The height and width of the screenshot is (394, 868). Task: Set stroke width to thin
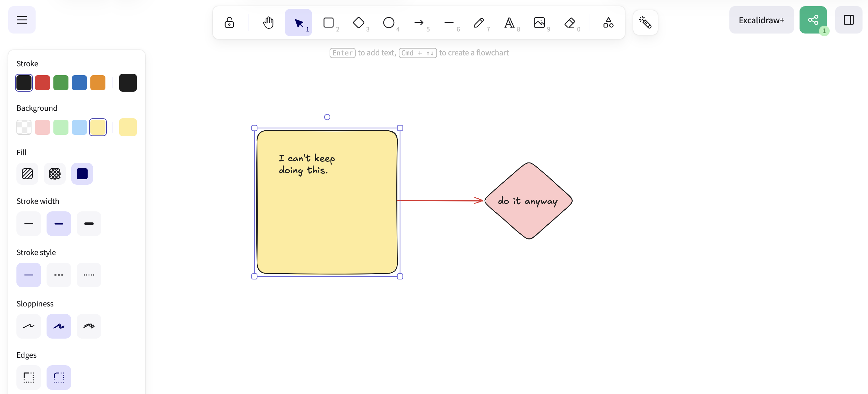[29, 224]
